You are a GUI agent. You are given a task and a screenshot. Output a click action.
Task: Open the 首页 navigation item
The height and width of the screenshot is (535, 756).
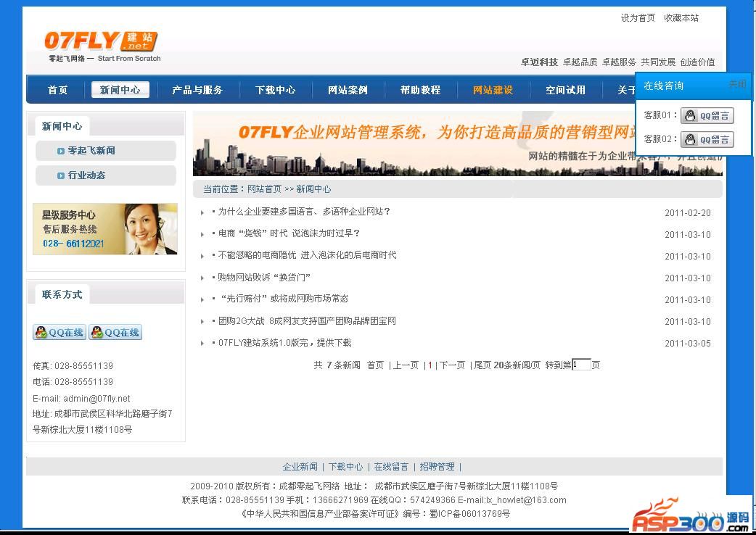tap(57, 90)
